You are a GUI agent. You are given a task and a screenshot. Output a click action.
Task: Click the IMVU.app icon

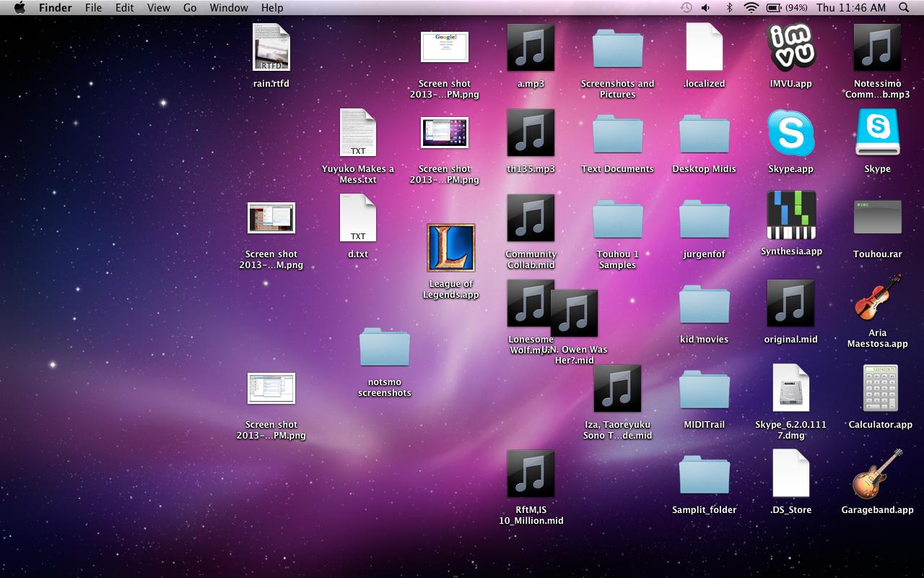click(790, 48)
